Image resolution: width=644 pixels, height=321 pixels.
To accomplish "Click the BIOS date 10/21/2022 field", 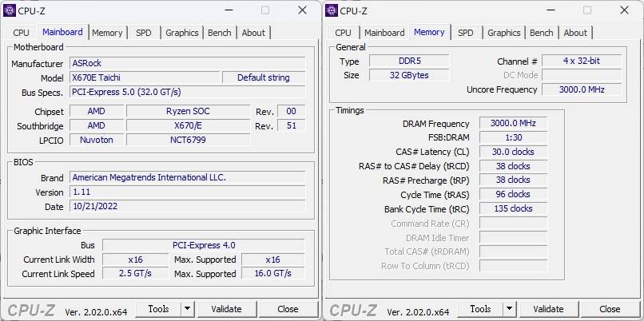I will pos(187,207).
